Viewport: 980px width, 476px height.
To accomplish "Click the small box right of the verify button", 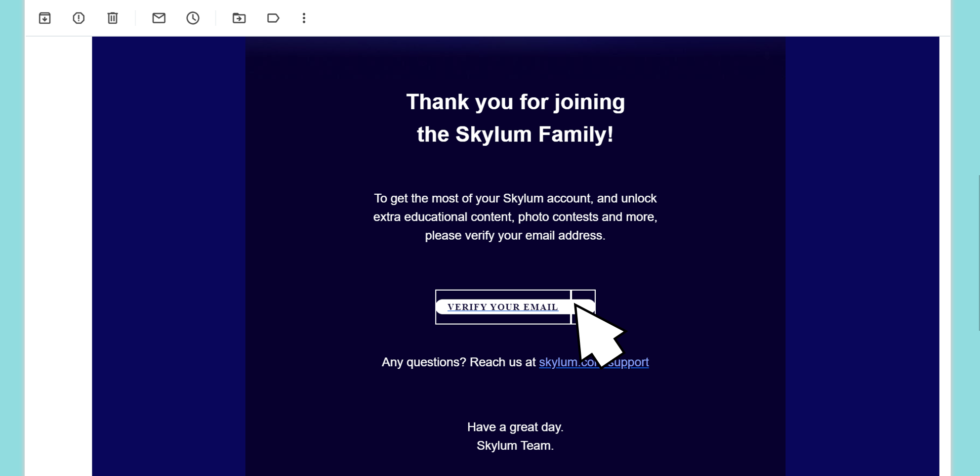I will (x=583, y=307).
